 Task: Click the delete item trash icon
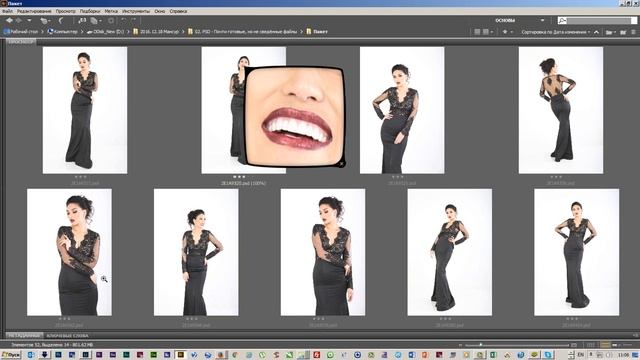tap(633, 32)
